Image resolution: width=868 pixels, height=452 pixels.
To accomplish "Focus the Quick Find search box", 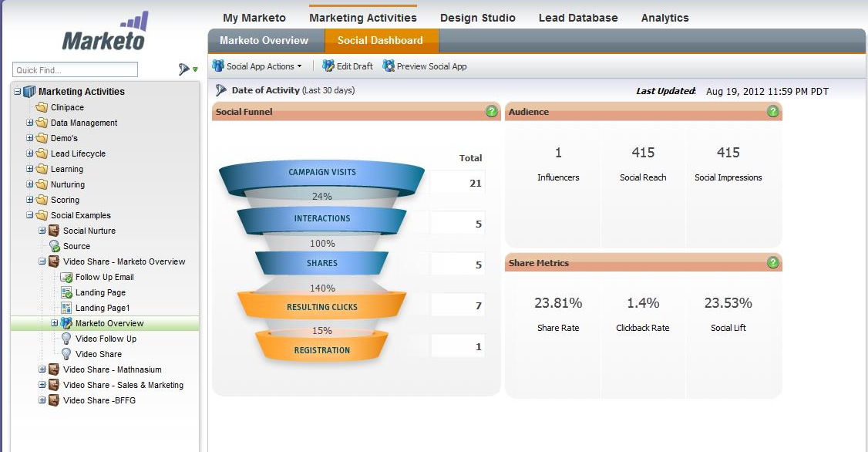I will [x=75, y=69].
